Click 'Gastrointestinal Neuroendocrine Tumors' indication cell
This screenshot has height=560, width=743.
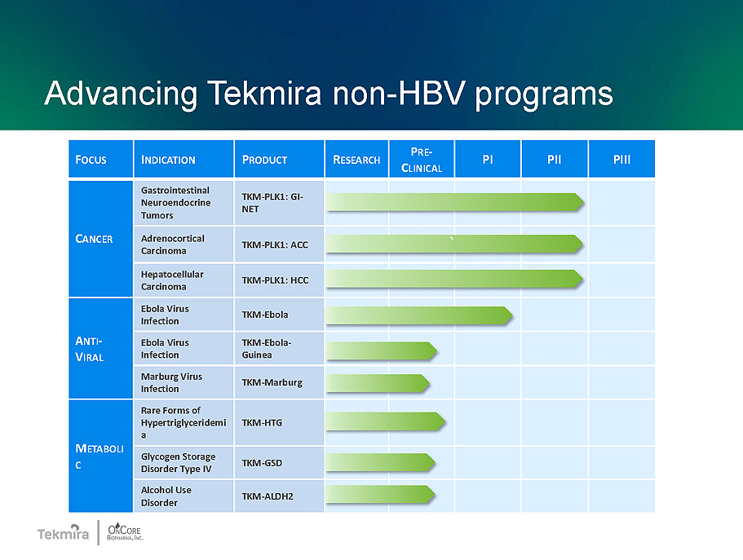184,203
